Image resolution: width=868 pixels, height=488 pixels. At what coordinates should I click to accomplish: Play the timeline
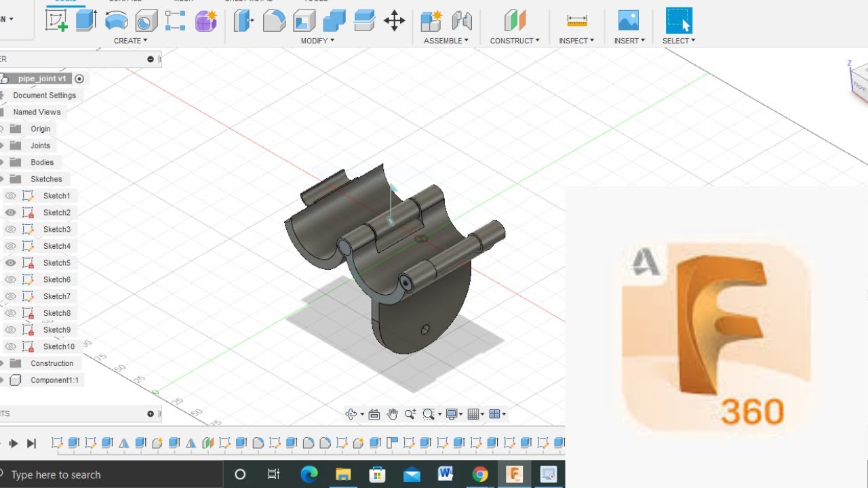pos(13,444)
